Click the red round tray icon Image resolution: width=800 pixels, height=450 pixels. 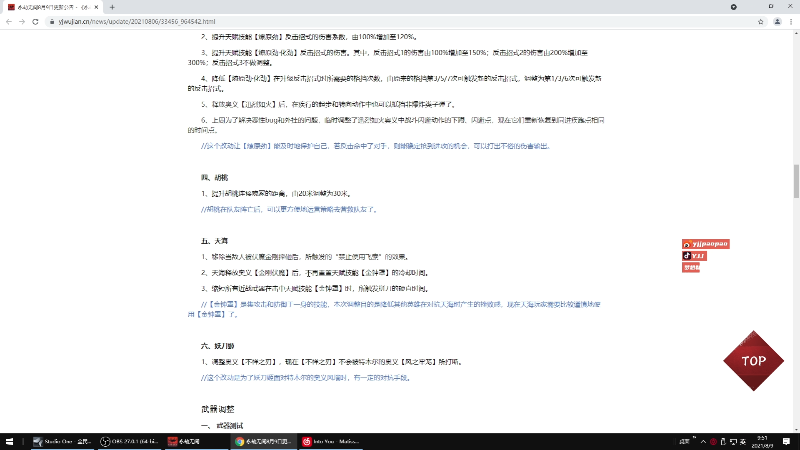click(713, 441)
